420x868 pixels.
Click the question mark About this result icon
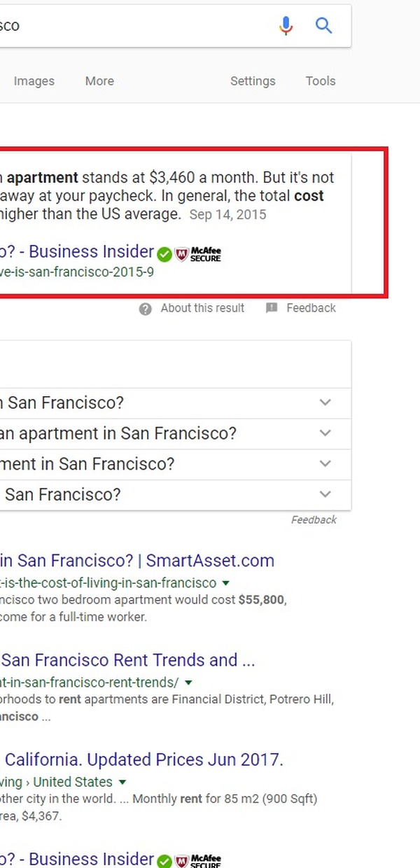pos(145,309)
